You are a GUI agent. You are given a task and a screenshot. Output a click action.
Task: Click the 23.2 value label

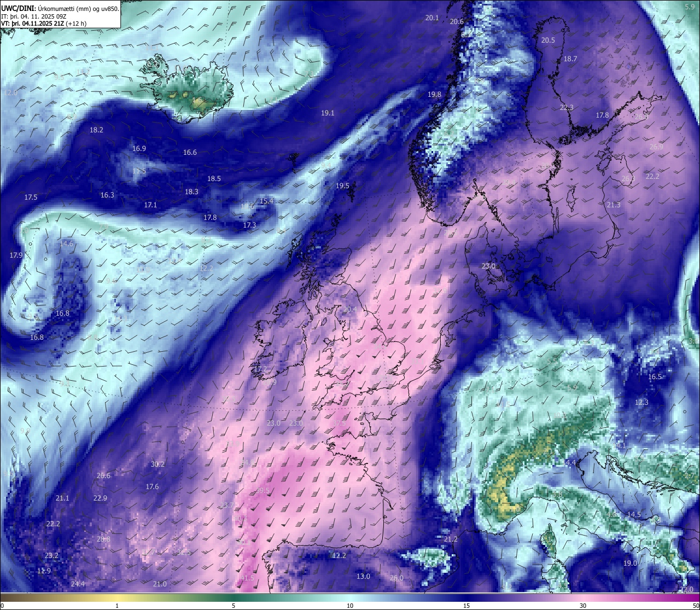51,556
